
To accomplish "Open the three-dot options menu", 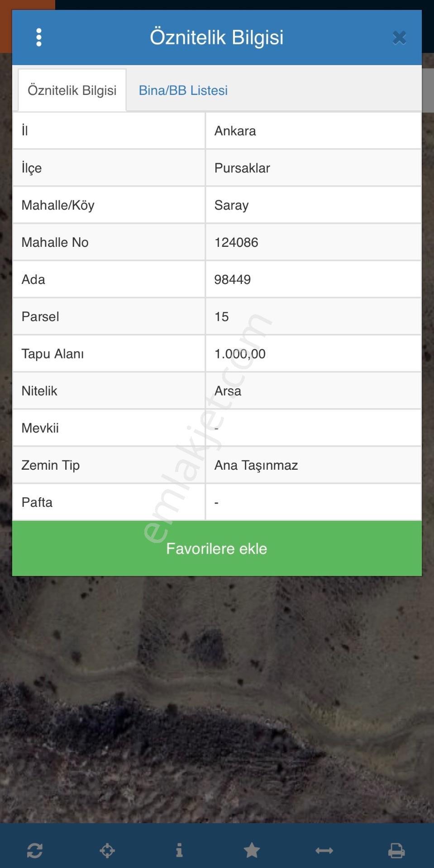I will point(39,37).
